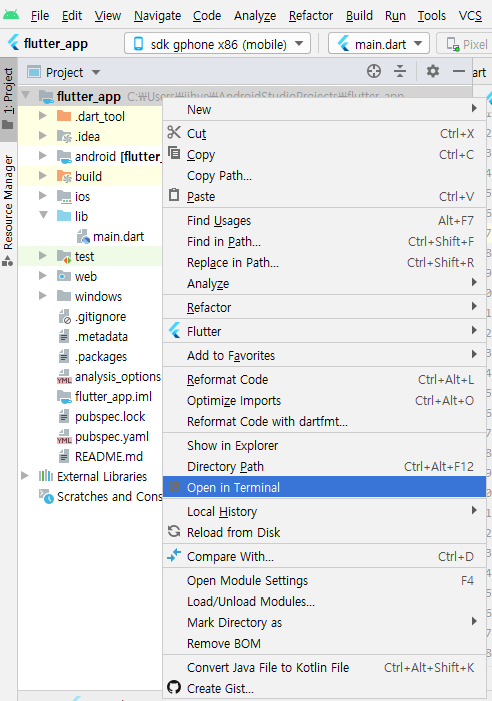Click the Compare With arrows icon
This screenshot has height=701, width=492.
click(174, 555)
